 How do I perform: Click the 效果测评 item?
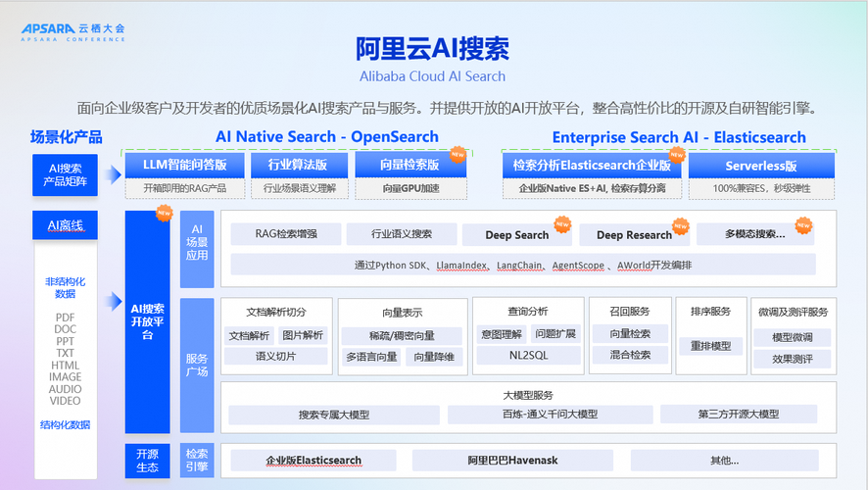(793, 360)
